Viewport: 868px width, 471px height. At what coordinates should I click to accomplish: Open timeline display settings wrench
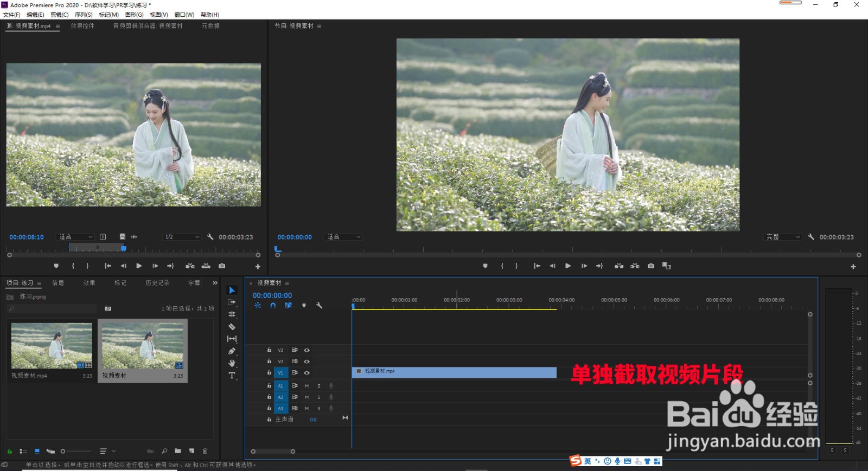[319, 305]
